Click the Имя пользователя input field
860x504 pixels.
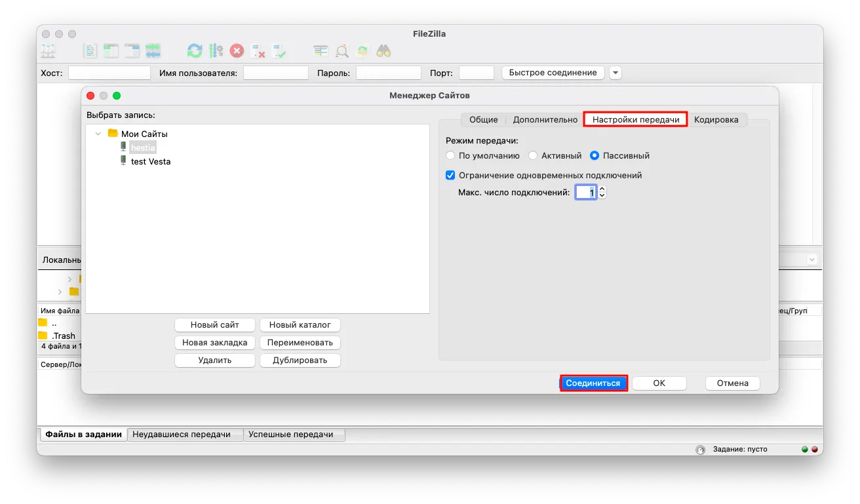276,73
